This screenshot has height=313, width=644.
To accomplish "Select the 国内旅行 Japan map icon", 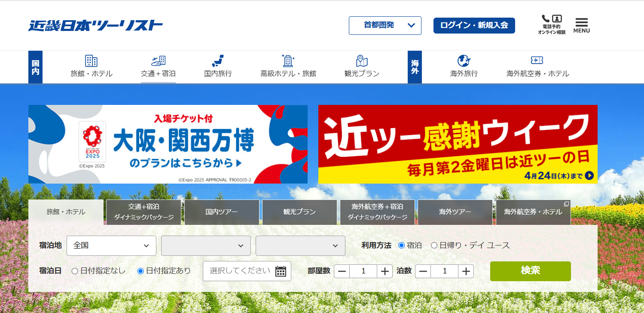I will (x=218, y=61).
